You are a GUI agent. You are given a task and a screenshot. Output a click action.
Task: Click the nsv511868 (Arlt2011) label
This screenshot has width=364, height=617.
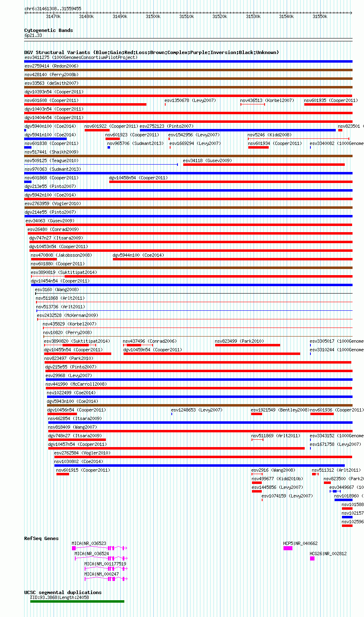coord(61,298)
